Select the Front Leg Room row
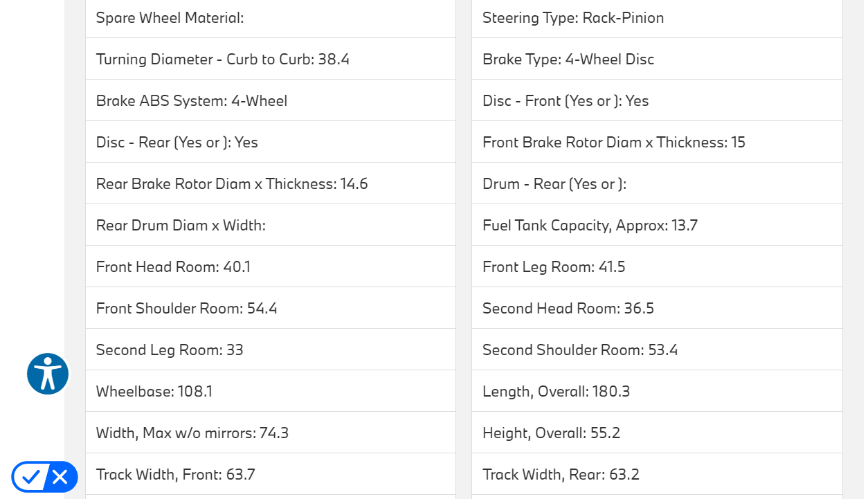The height and width of the screenshot is (499, 868). pyautogui.click(x=554, y=267)
